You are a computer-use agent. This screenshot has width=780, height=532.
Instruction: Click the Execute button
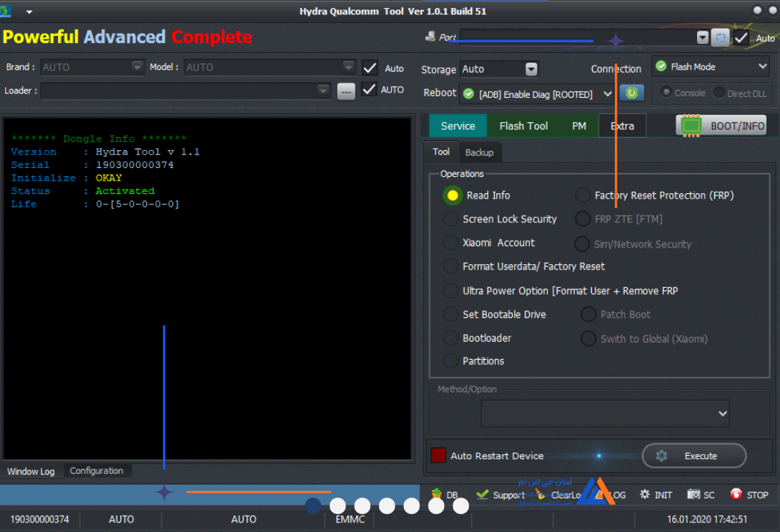(x=694, y=456)
